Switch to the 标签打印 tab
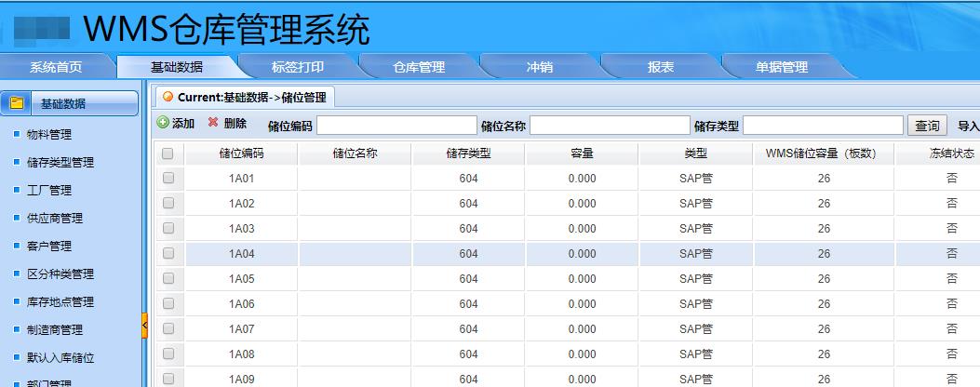980x387 pixels. click(298, 67)
